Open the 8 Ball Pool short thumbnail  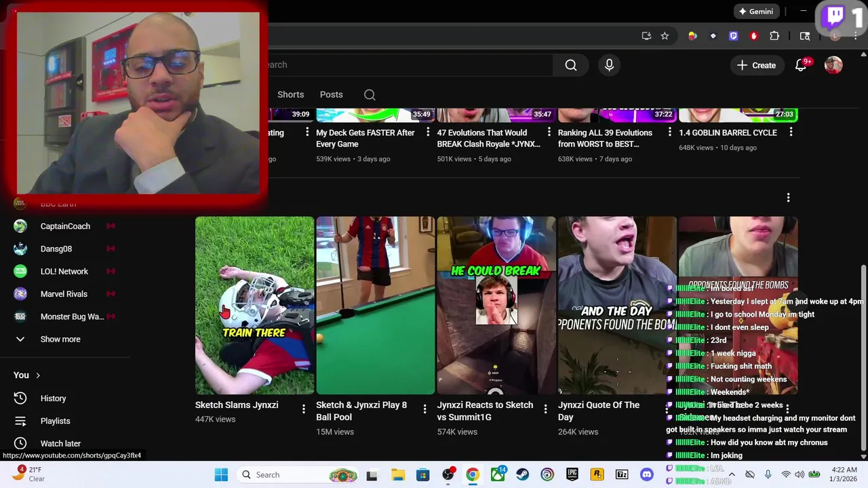(x=375, y=306)
